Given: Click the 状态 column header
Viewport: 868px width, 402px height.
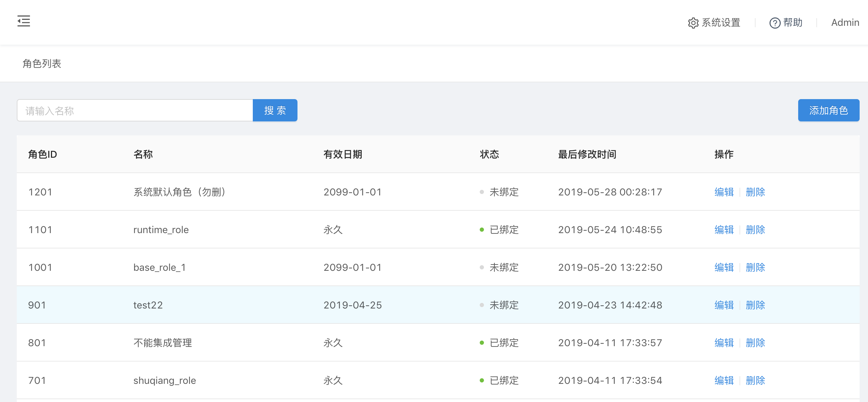Looking at the screenshot, I should [489, 154].
